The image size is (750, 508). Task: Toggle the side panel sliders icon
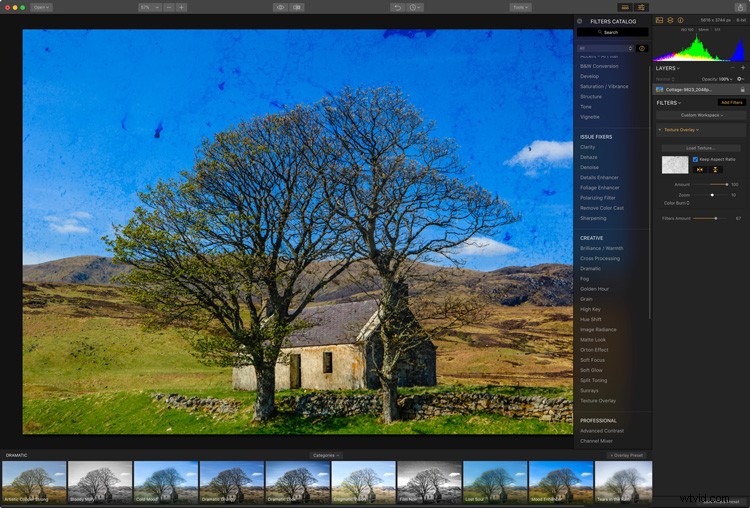point(641,7)
